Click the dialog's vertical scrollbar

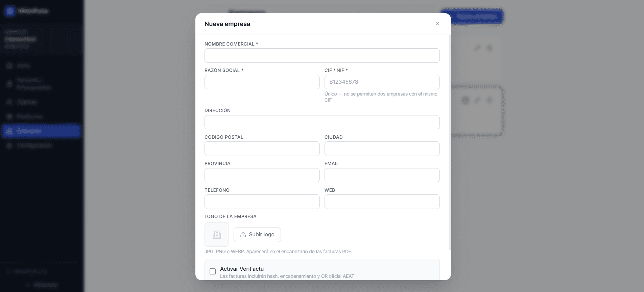(449, 142)
